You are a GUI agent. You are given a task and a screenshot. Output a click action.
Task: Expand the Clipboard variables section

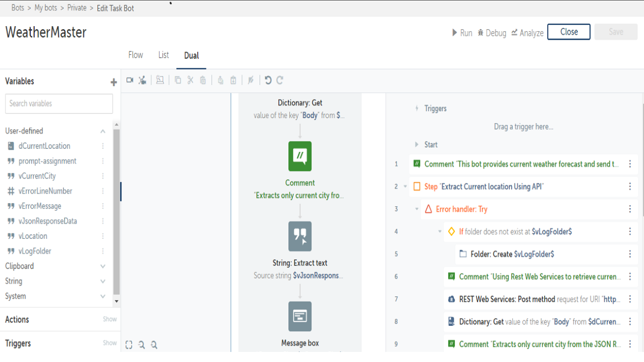tap(103, 266)
